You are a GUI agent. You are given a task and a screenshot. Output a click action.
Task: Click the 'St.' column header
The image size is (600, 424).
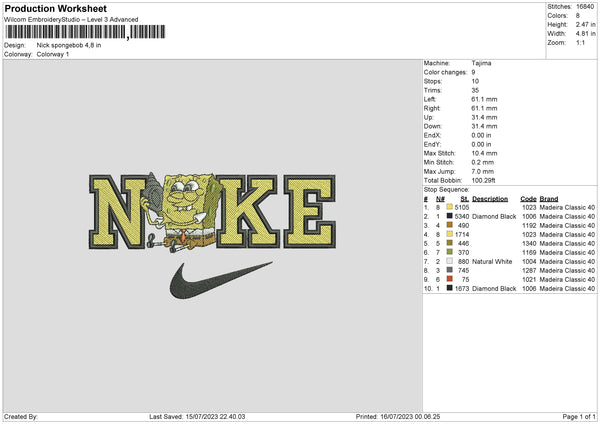click(465, 199)
